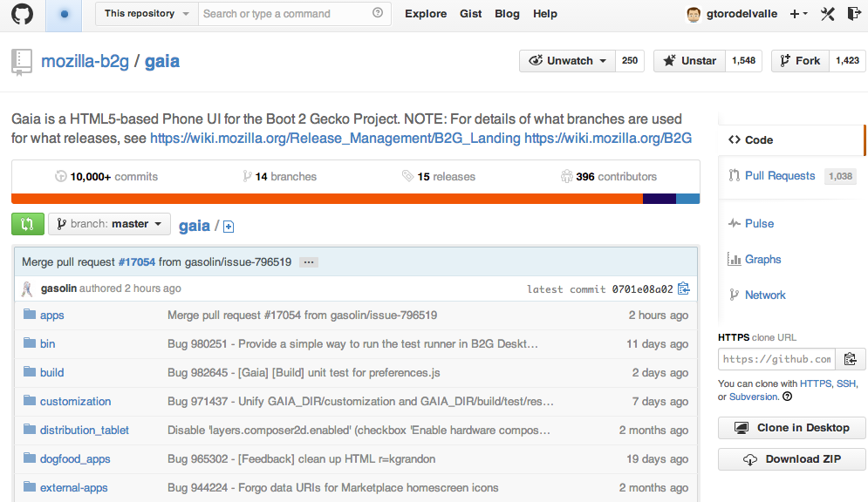The width and height of the screenshot is (868, 502).
Task: Click the folder icon for distribution_tablet
Action: click(30, 430)
